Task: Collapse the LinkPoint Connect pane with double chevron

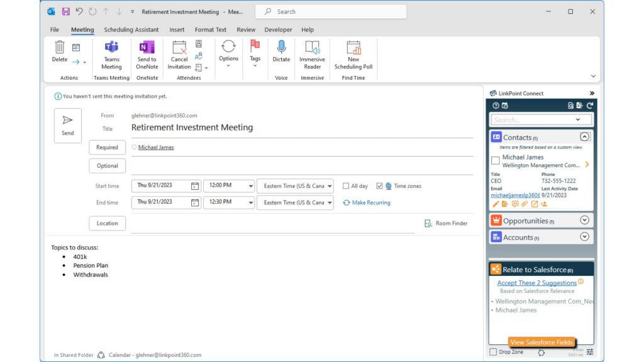Action: pyautogui.click(x=592, y=93)
